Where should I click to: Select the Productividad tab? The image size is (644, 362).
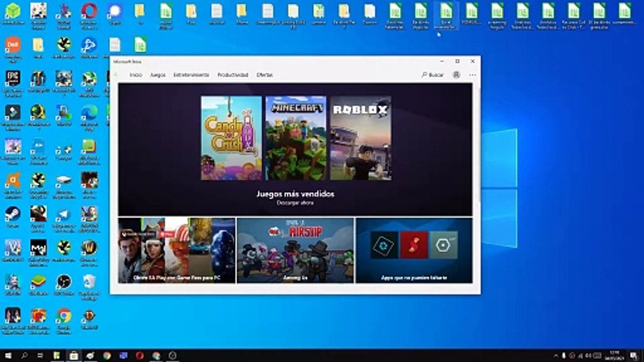pyautogui.click(x=232, y=75)
